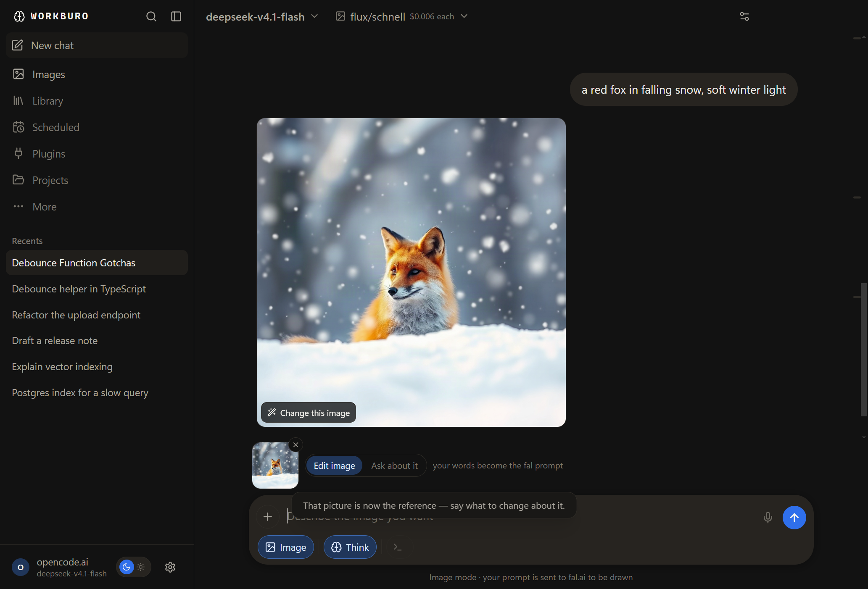Toggle the Think mode pill
The width and height of the screenshot is (868, 589).
(350, 547)
